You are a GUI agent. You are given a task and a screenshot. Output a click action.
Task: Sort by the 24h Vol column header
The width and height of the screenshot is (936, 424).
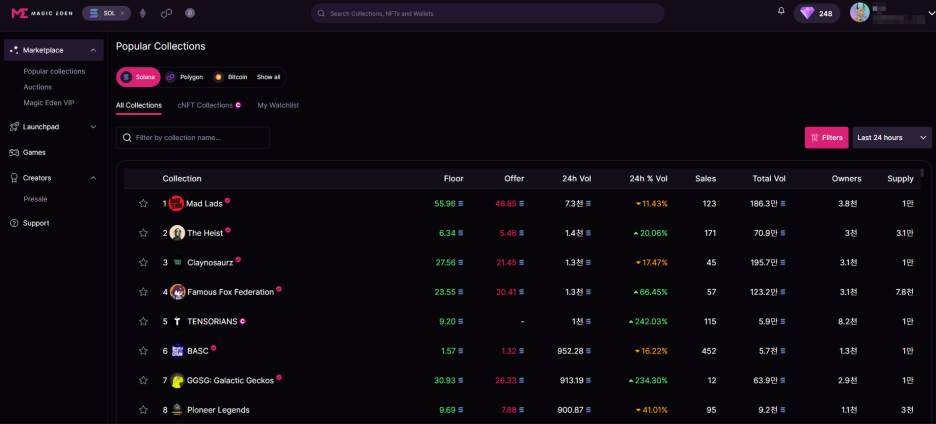[x=577, y=179]
